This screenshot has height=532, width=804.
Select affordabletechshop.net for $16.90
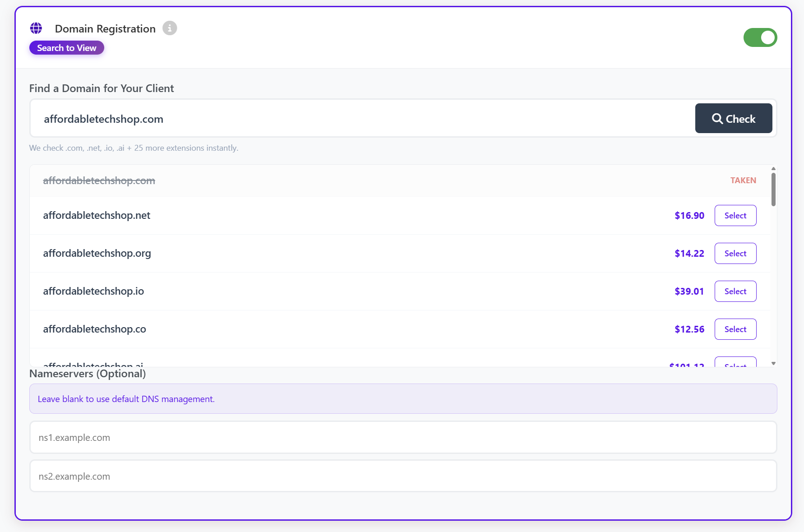point(735,215)
